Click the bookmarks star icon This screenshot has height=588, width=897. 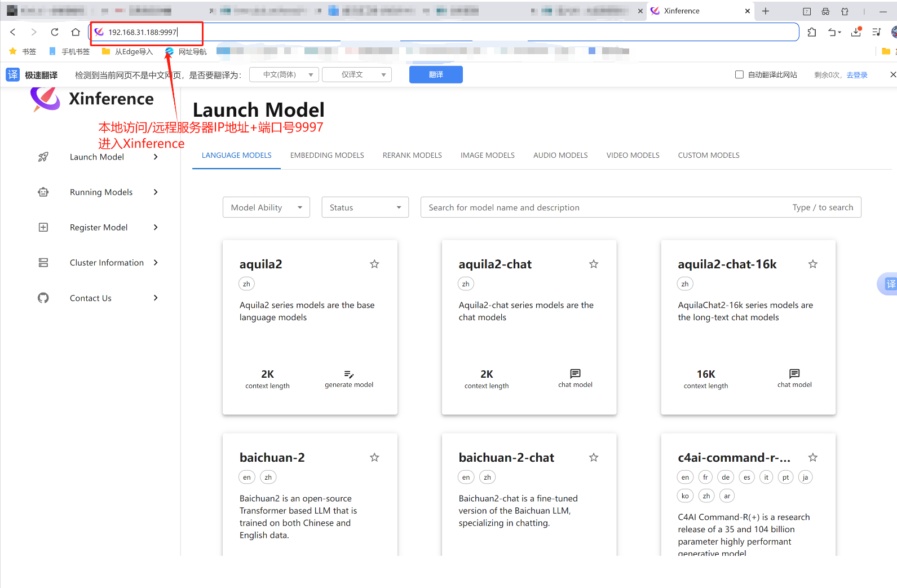[13, 51]
